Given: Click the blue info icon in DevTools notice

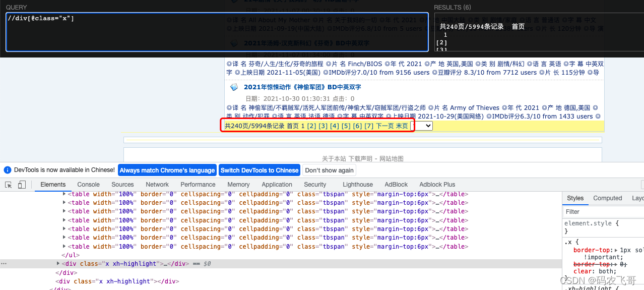Looking at the screenshot, I should click(7, 170).
